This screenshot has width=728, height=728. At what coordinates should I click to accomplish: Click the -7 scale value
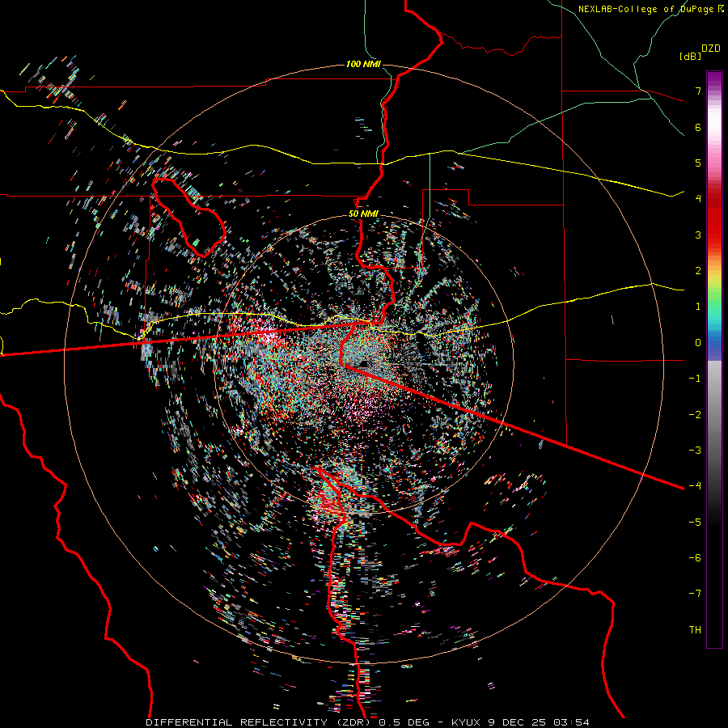[695, 594]
